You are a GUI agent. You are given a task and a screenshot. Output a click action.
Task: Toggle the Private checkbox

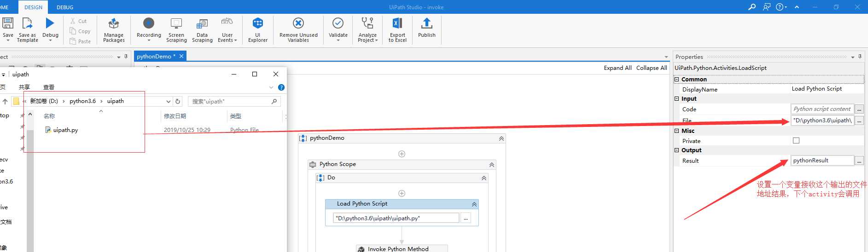pyautogui.click(x=796, y=141)
